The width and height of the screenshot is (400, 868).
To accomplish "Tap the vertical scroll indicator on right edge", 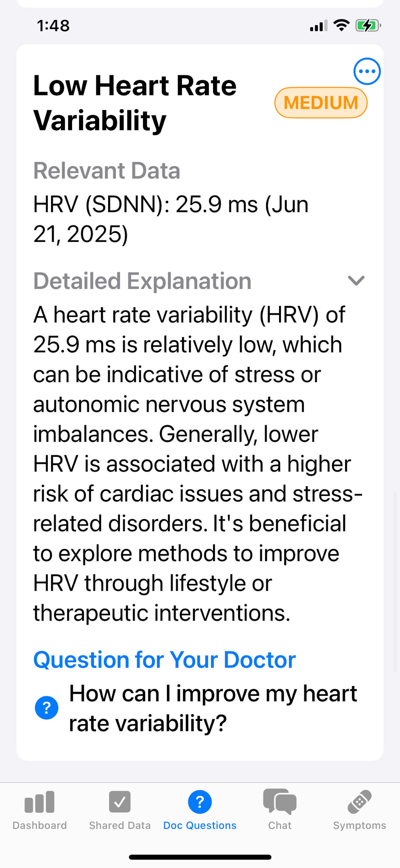I will (x=395, y=582).
